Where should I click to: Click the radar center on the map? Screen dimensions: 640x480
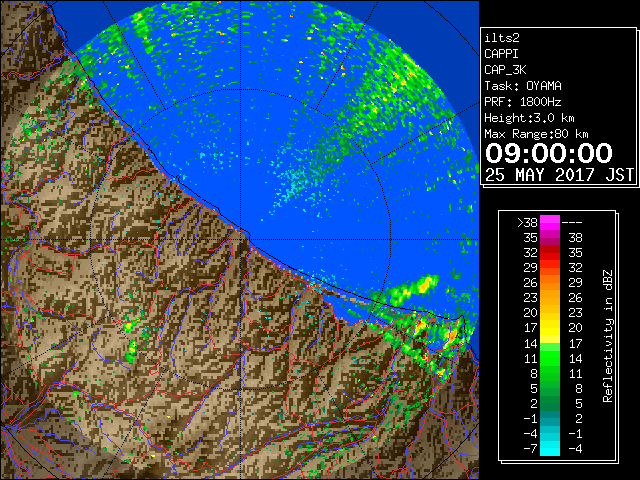click(240, 240)
